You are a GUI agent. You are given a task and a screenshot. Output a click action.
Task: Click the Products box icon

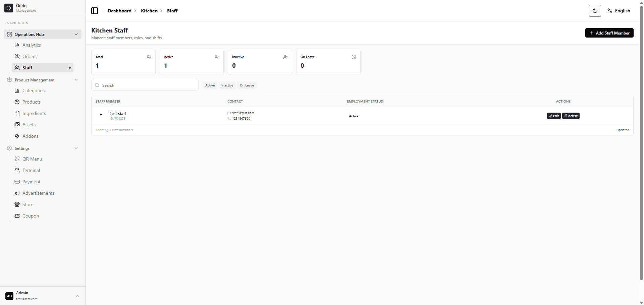17,102
